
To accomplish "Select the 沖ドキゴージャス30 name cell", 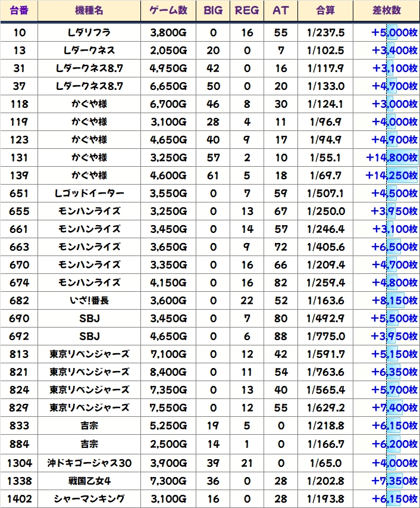I will point(89,463).
